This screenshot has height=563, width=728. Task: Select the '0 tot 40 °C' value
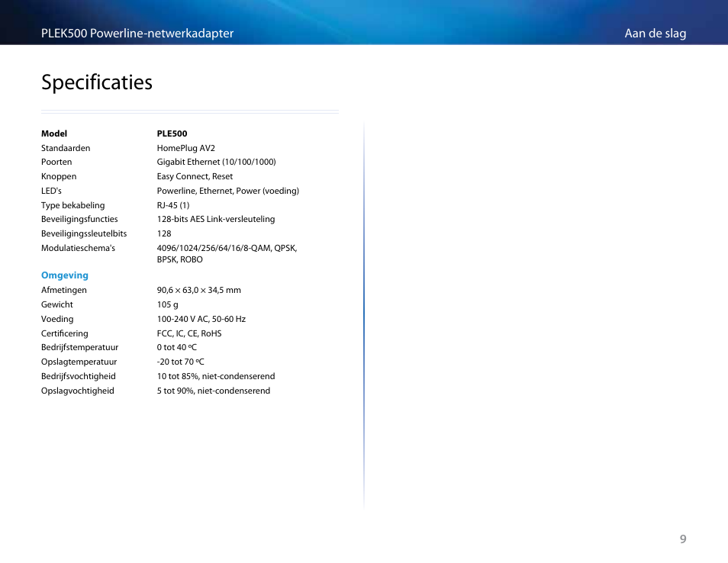click(177, 347)
